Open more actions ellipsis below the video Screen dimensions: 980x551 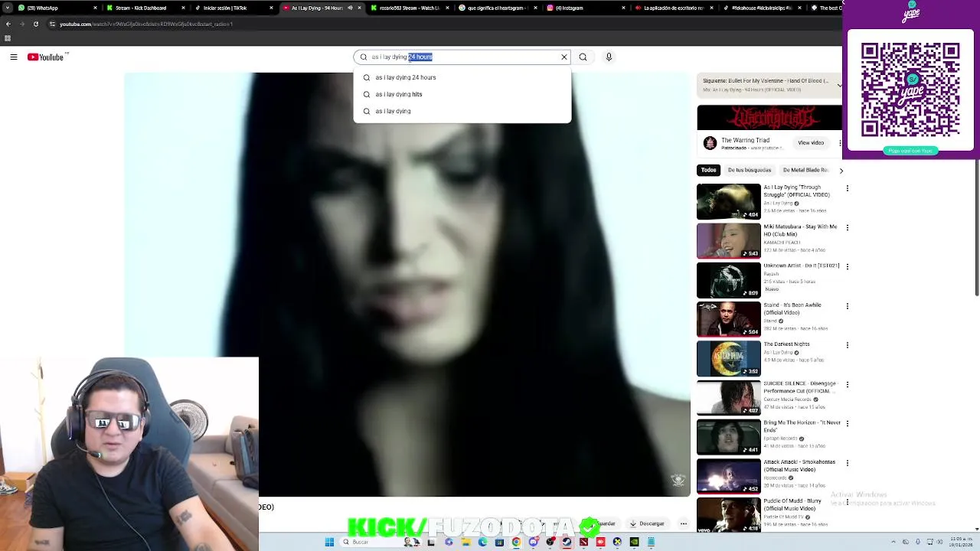(x=684, y=524)
